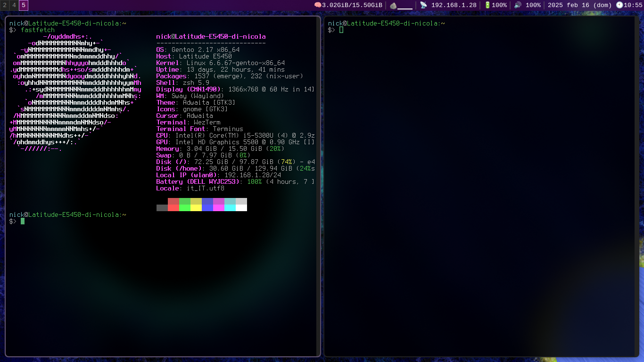Screen dimensions: 644x362
Task: Click the battery icon in status bar
Action: [487, 5]
